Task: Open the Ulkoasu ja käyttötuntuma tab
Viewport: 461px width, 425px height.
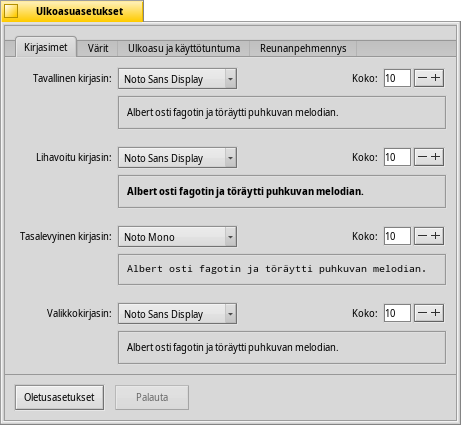Action: (x=184, y=48)
